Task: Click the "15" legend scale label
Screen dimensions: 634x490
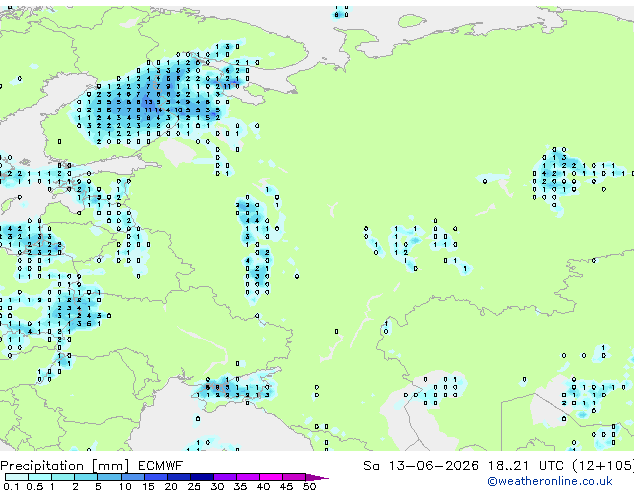Action: point(148,486)
